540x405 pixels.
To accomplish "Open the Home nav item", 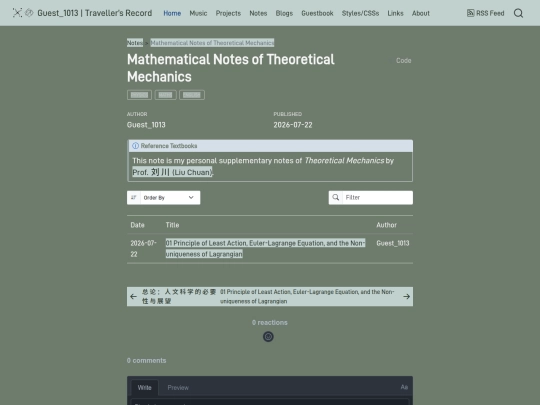I will [x=172, y=13].
